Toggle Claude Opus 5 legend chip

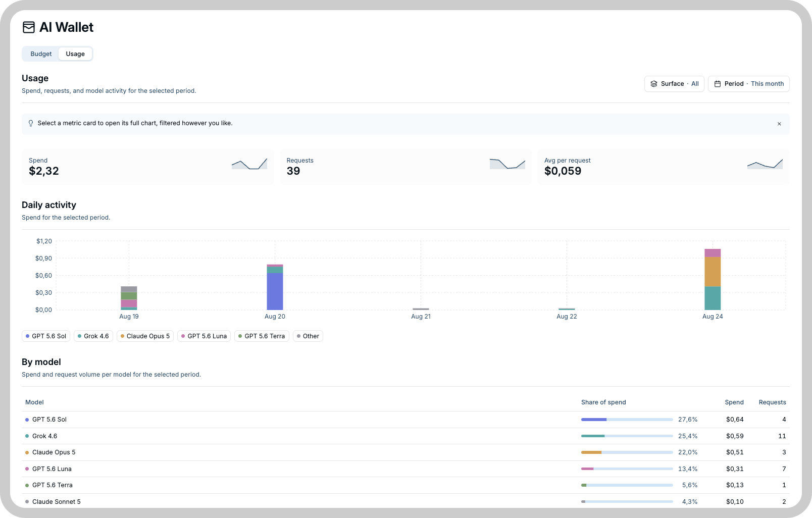tap(145, 336)
